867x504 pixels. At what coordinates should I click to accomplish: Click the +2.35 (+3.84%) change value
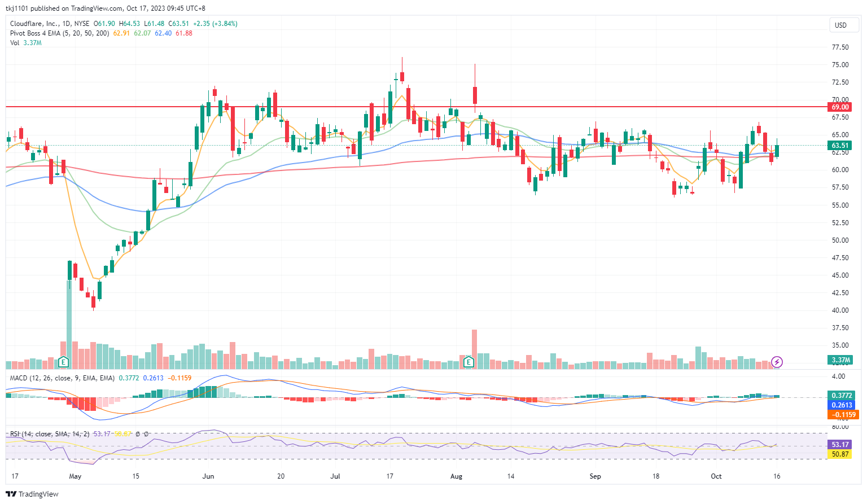pyautogui.click(x=215, y=24)
